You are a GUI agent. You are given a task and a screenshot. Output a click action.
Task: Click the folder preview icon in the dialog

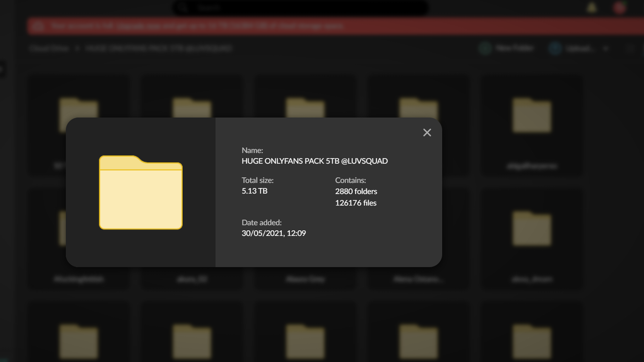coord(141,193)
